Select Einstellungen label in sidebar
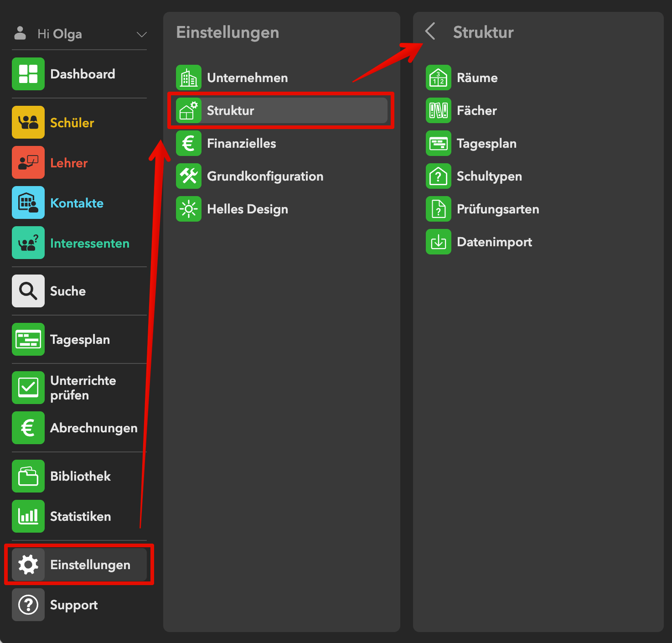The image size is (672, 643). tap(90, 565)
